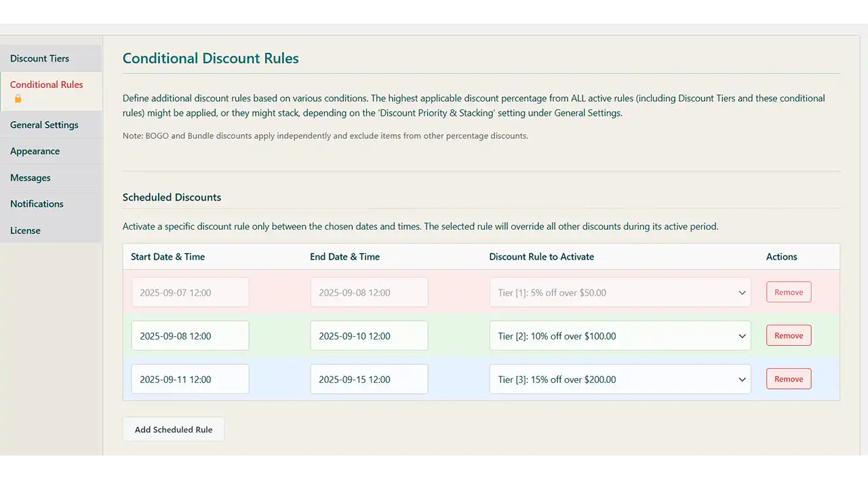Click end date field 2025-09-15 12:00
The height and width of the screenshot is (488, 868).
[x=369, y=380]
